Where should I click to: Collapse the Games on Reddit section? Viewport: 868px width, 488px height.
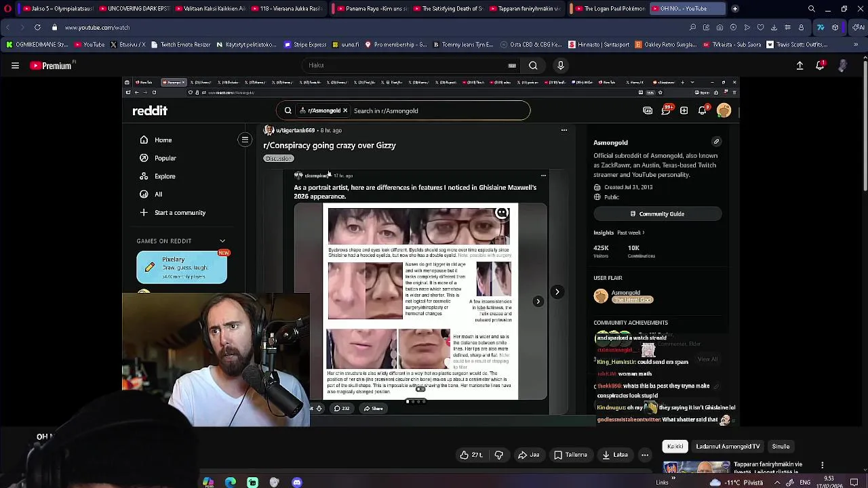pos(222,241)
